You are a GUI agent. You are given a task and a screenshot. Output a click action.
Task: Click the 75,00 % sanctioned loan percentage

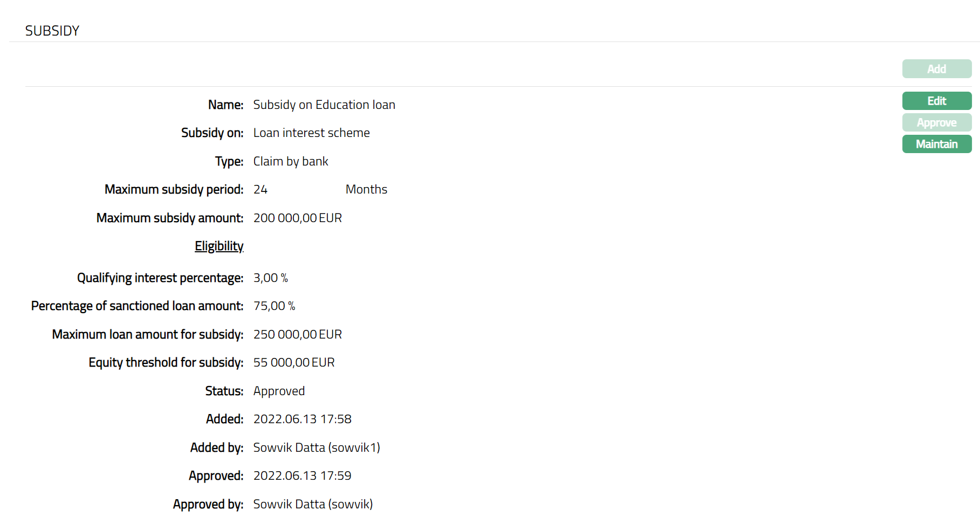pos(274,306)
